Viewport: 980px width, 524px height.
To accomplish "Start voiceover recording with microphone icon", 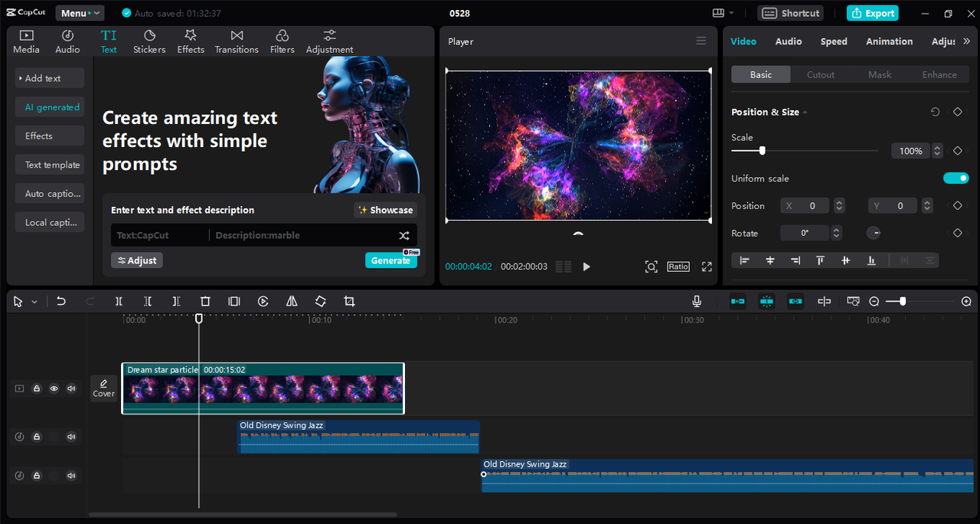I will pos(697,302).
